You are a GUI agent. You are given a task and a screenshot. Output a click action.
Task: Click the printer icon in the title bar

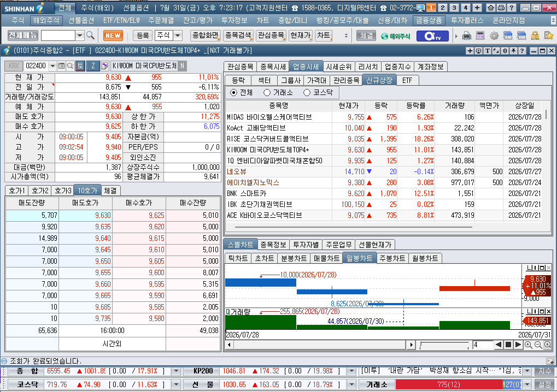tap(501, 8)
